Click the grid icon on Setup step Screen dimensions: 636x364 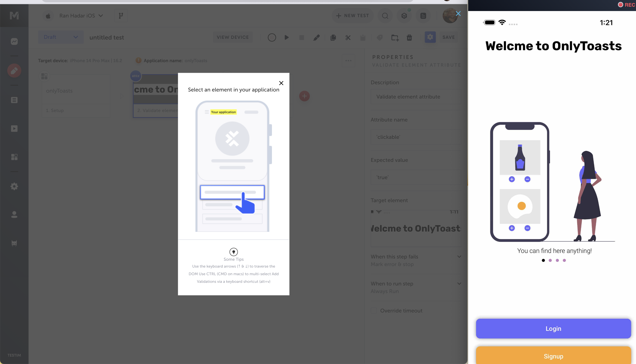coord(44,76)
